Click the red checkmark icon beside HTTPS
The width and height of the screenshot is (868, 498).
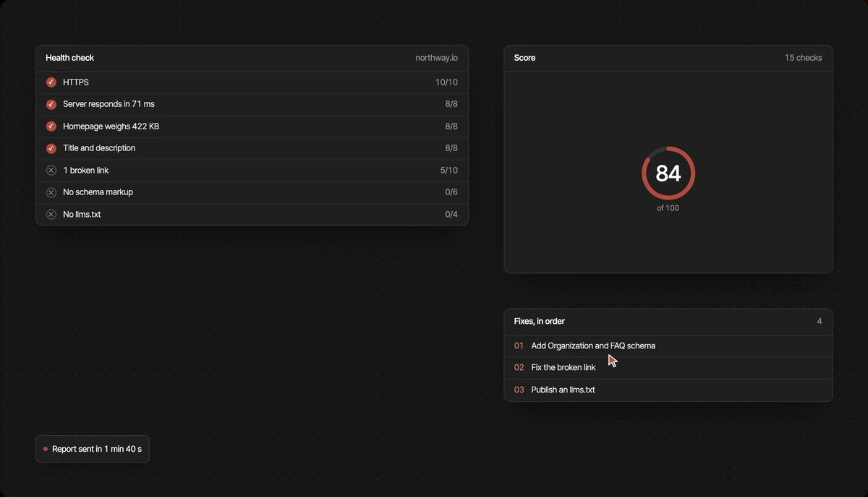click(x=51, y=82)
